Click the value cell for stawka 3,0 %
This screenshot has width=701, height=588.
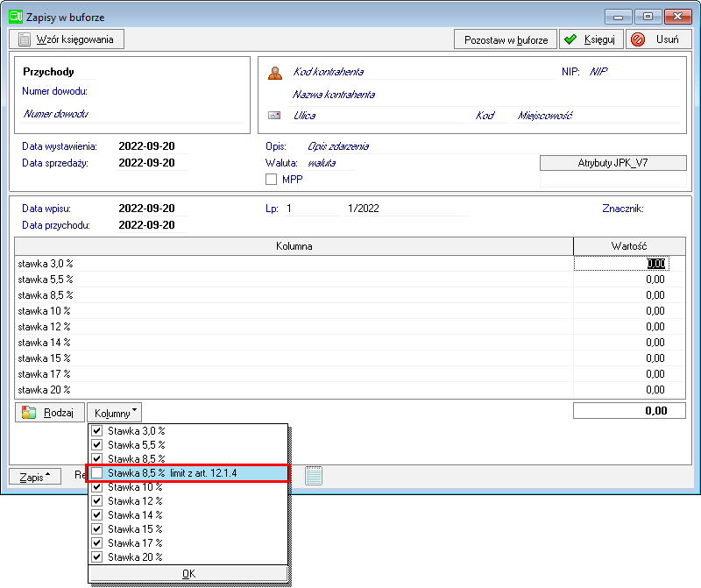coord(628,263)
